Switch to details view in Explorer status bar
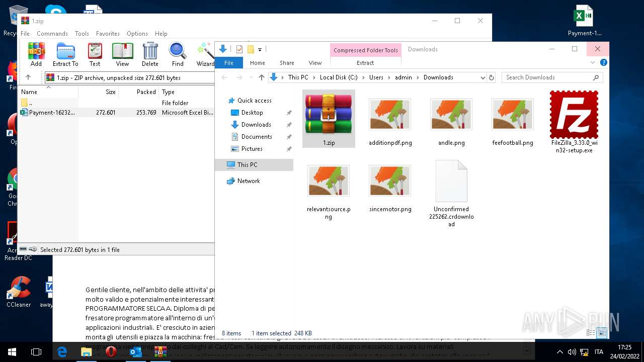 tap(591, 333)
